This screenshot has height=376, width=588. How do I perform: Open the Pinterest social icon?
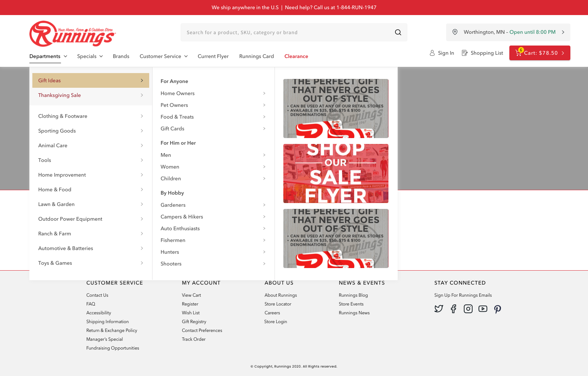point(498,309)
